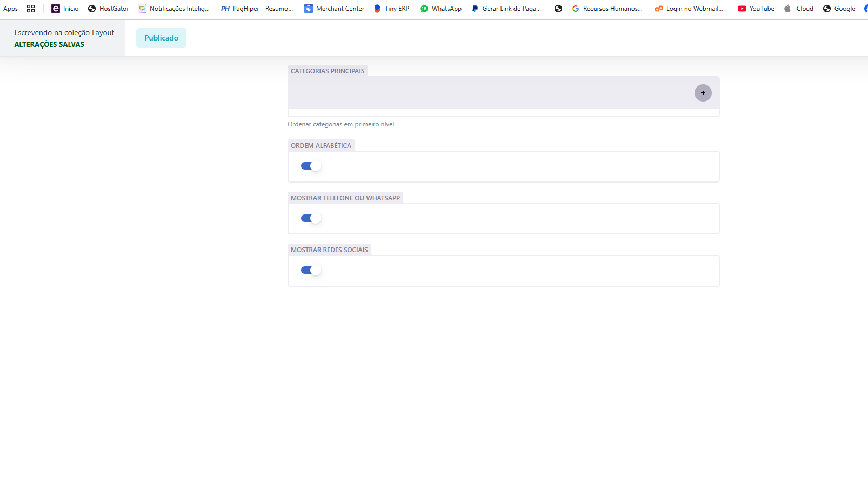Open the Merchant Center bookmark
Screen dimensions: 868x491
334,9
